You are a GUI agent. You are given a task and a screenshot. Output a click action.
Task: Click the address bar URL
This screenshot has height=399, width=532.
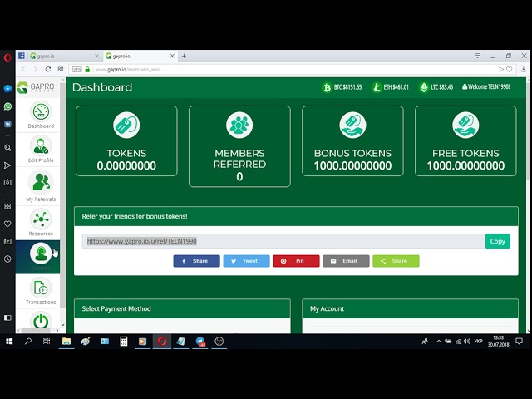pyautogui.click(x=128, y=70)
